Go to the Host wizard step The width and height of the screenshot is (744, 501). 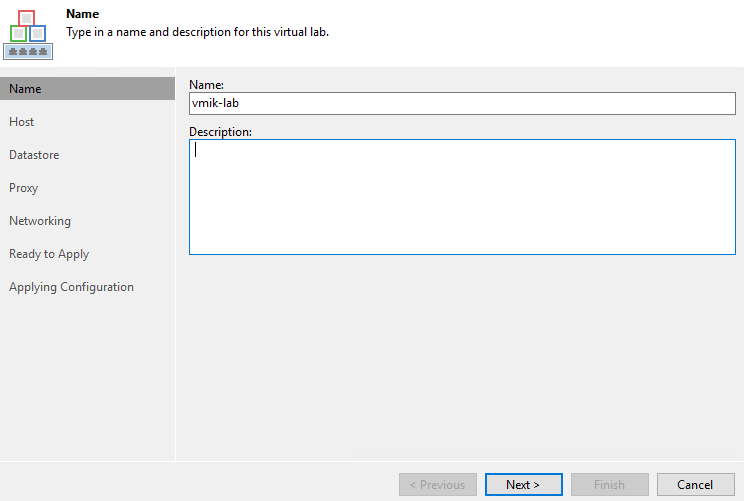21,122
